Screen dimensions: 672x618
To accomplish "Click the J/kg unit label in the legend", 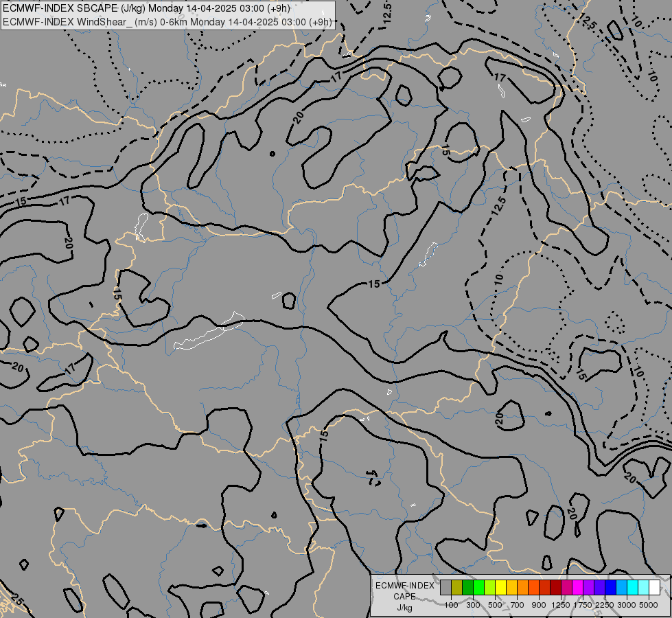I will pos(404,608).
